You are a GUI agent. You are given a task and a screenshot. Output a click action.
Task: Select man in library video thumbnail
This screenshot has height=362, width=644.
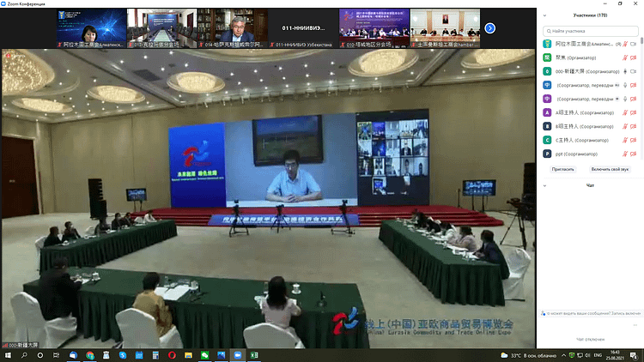click(x=233, y=28)
